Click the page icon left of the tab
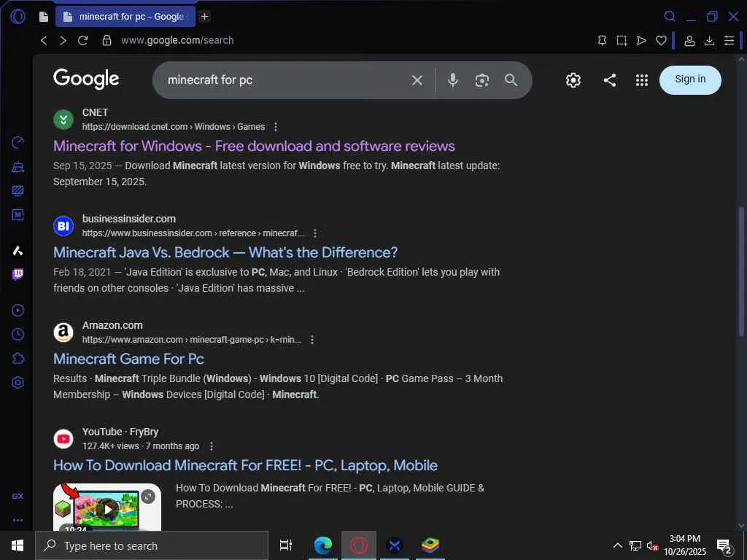The width and height of the screenshot is (747, 560). coord(44,17)
